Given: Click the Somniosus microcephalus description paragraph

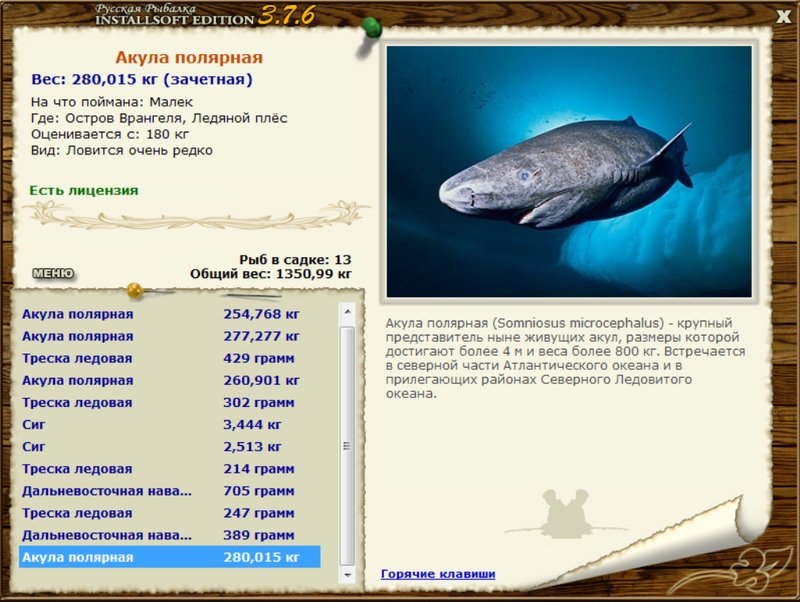Looking at the screenshot, I should pos(565,358).
